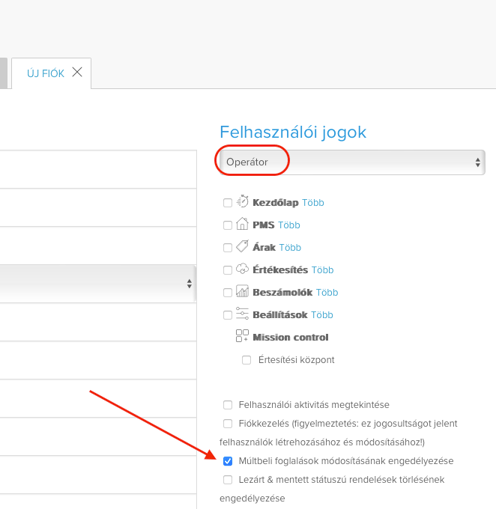Switch to the ÚJ FIÓK tab
The image size is (496, 509).
[45, 73]
